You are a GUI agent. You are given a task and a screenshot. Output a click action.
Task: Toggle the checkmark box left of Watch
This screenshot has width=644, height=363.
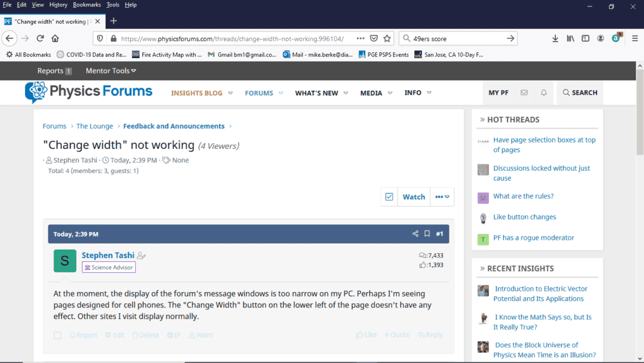point(389,197)
